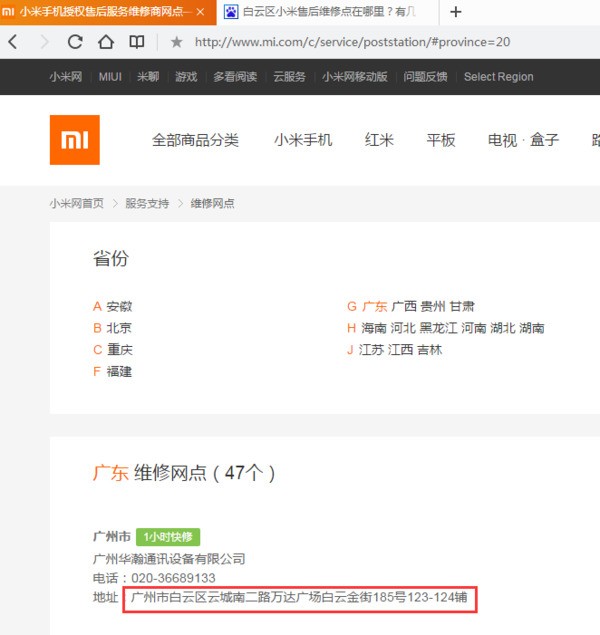The image size is (600, 635).
Task: Go to browser home page icon
Action: click(106, 42)
